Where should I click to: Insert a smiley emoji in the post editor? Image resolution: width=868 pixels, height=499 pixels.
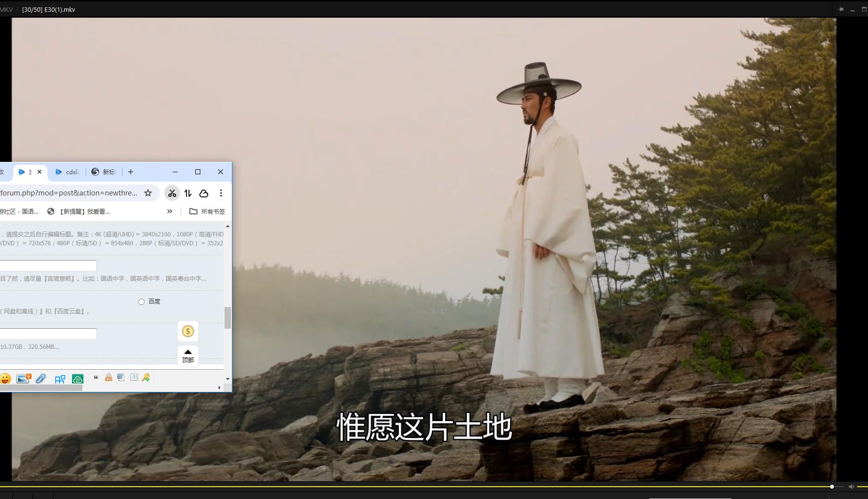click(5, 378)
